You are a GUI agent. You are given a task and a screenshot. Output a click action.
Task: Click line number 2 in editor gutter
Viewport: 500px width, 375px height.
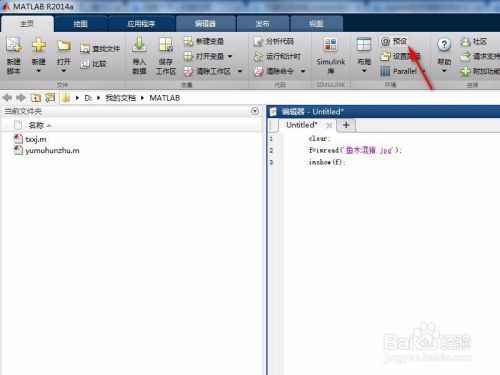pyautogui.click(x=271, y=150)
